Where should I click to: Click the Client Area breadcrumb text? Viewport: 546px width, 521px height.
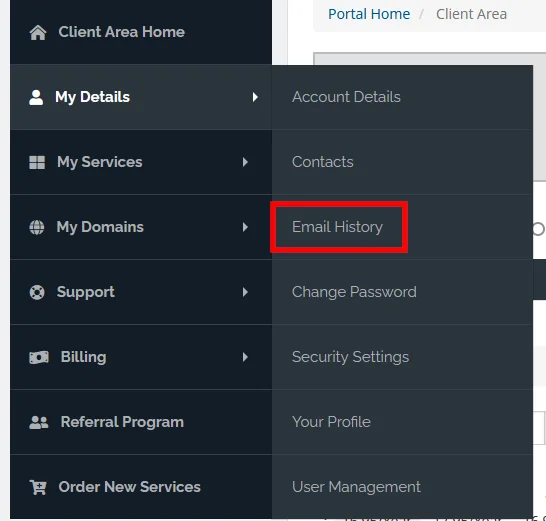tap(471, 14)
